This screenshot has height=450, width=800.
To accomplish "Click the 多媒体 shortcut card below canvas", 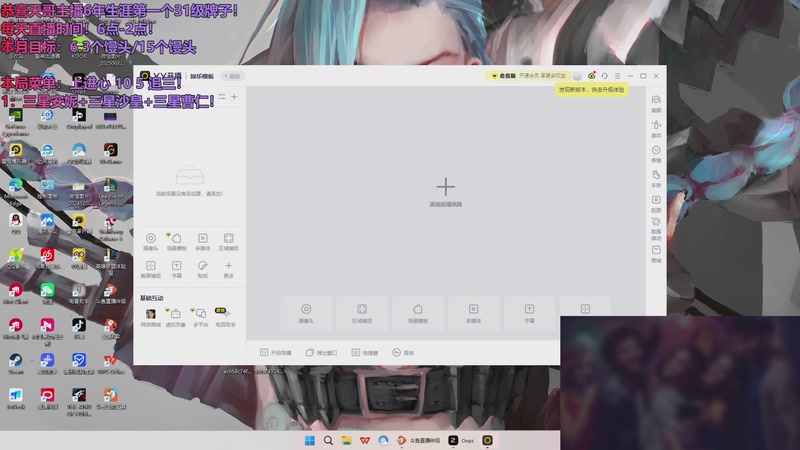I will [x=473, y=313].
